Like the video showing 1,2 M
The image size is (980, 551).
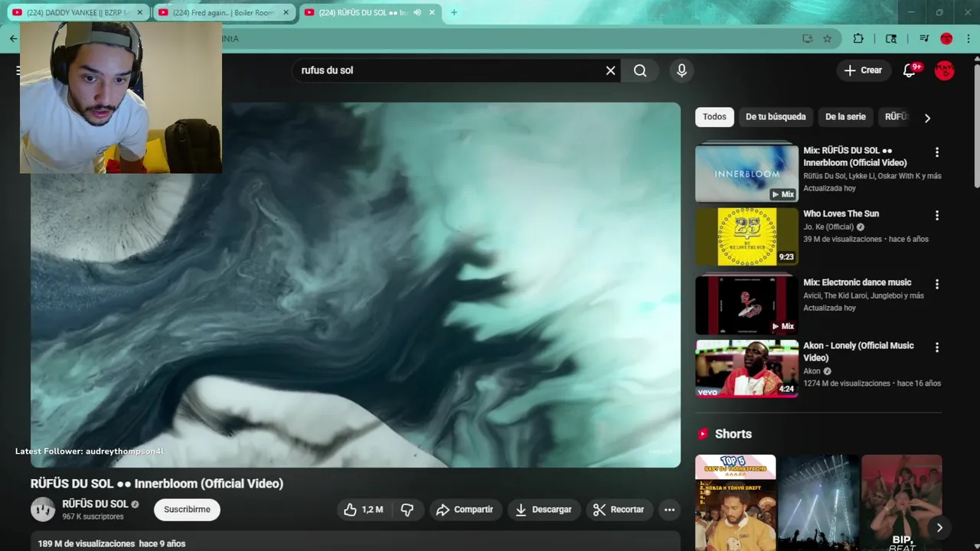[x=364, y=510]
